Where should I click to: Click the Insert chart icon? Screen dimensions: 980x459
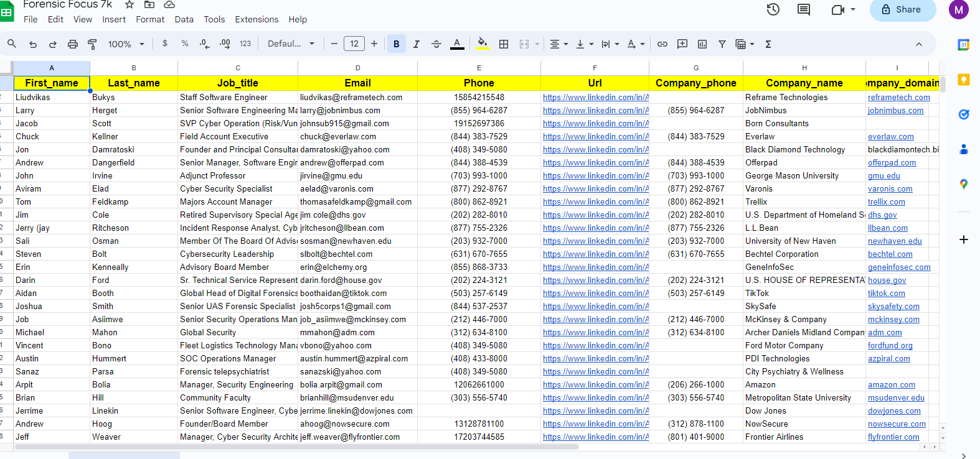(x=702, y=44)
